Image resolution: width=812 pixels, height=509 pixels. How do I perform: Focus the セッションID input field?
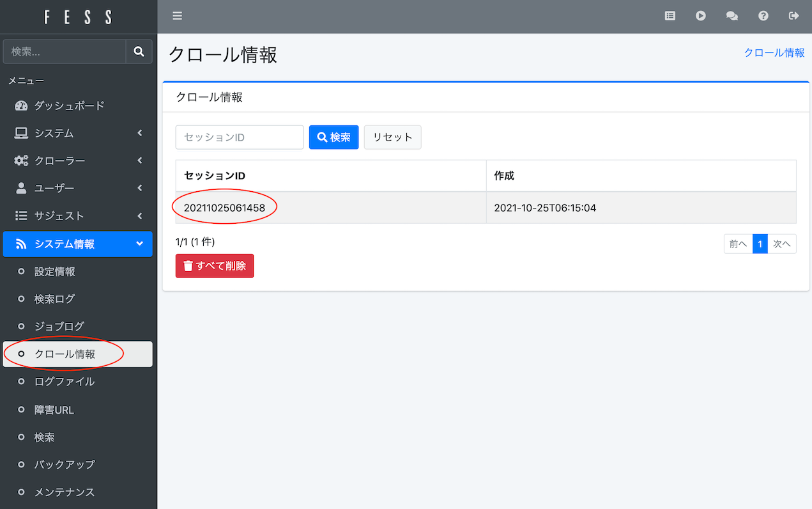(x=240, y=137)
